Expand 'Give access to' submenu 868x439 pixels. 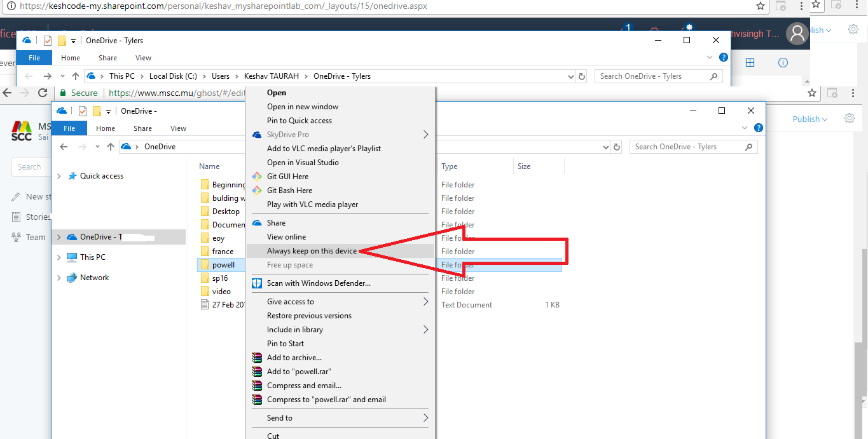(340, 302)
